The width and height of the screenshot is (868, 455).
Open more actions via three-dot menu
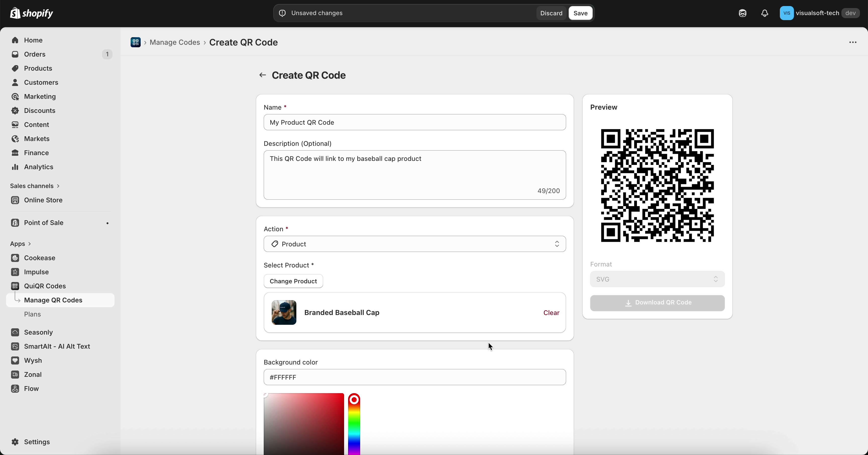pos(852,42)
